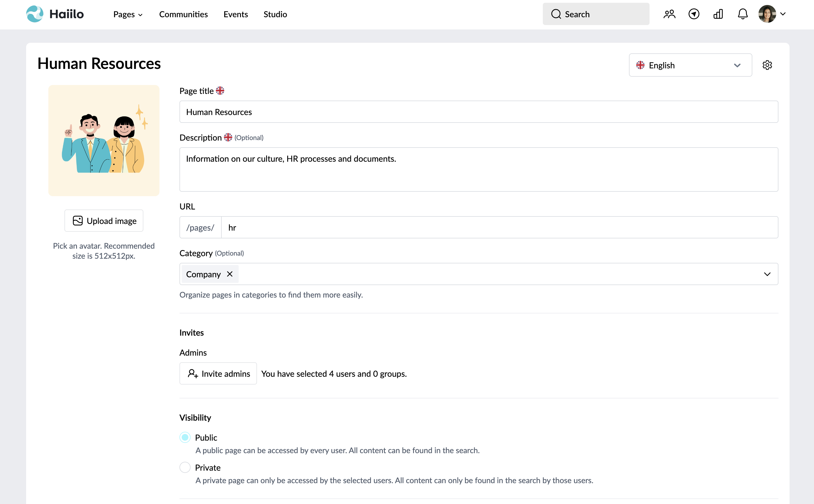The width and height of the screenshot is (814, 504).
Task: Open the notifications bell
Action: click(x=742, y=14)
